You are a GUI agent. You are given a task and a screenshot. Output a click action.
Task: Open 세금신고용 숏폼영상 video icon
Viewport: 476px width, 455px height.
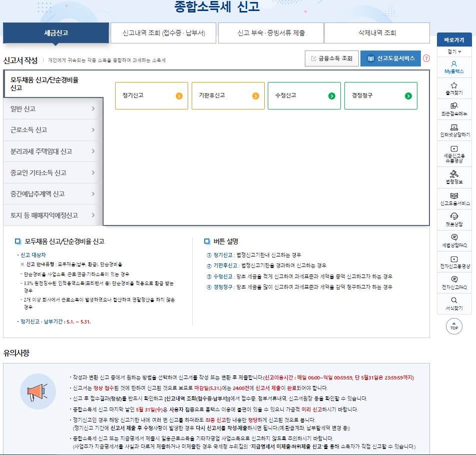coord(454,151)
